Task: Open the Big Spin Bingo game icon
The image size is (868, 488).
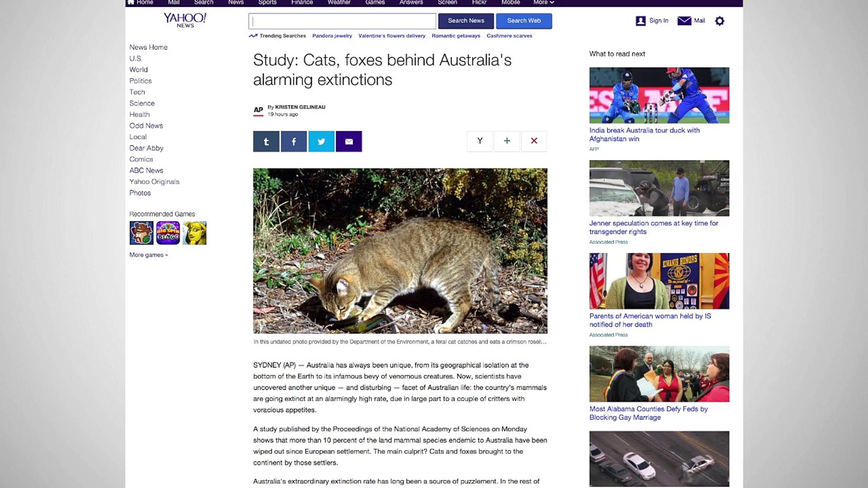Action: point(168,233)
